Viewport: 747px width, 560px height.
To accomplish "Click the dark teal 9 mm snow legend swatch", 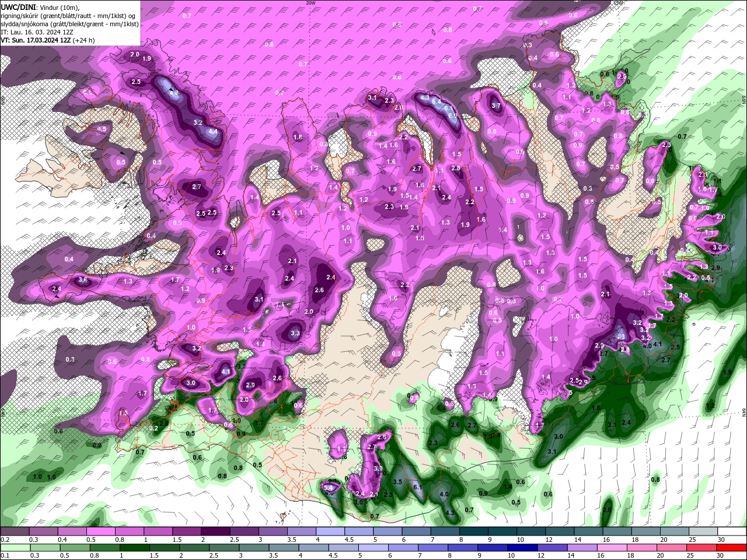I will pyautogui.click(x=502, y=531).
